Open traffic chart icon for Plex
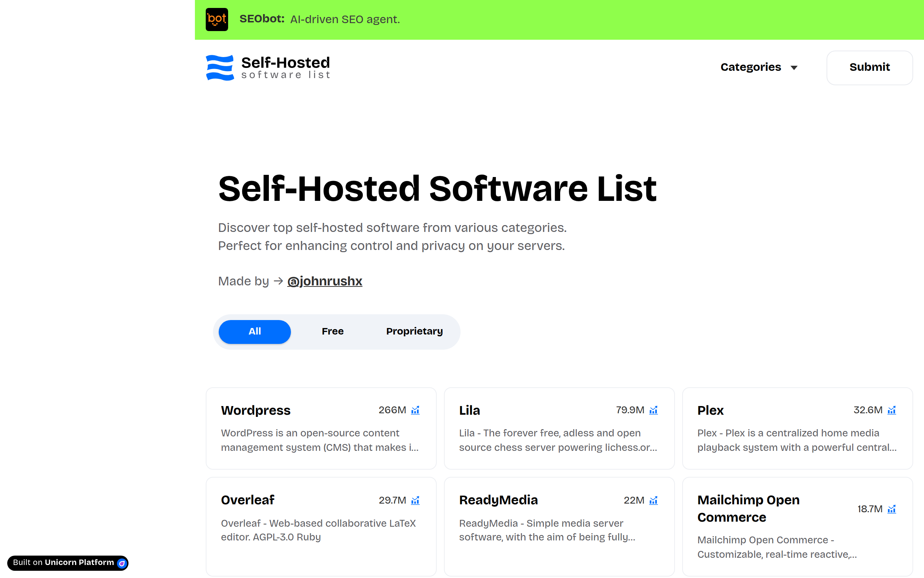The image size is (924, 578). coord(892,410)
